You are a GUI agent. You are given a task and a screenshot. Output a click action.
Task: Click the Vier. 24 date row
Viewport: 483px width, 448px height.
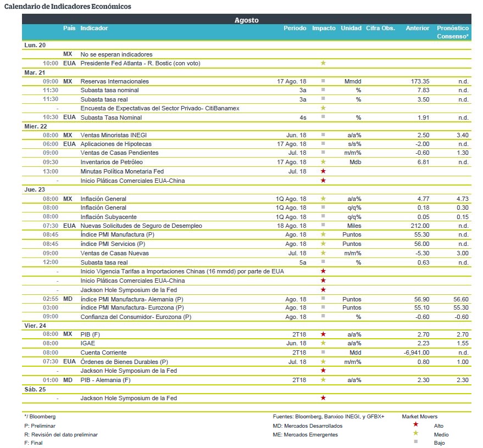pyautogui.click(x=246, y=326)
